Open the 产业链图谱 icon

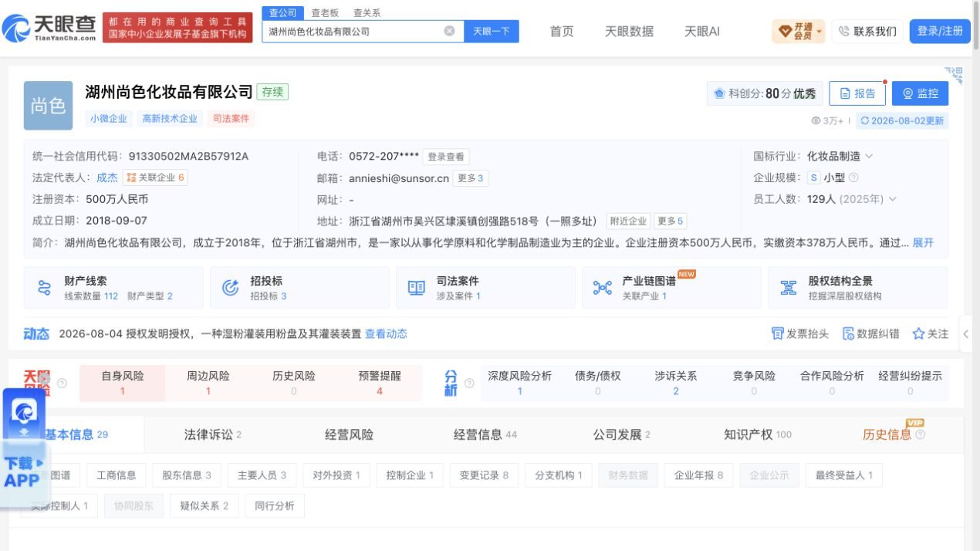(x=603, y=288)
